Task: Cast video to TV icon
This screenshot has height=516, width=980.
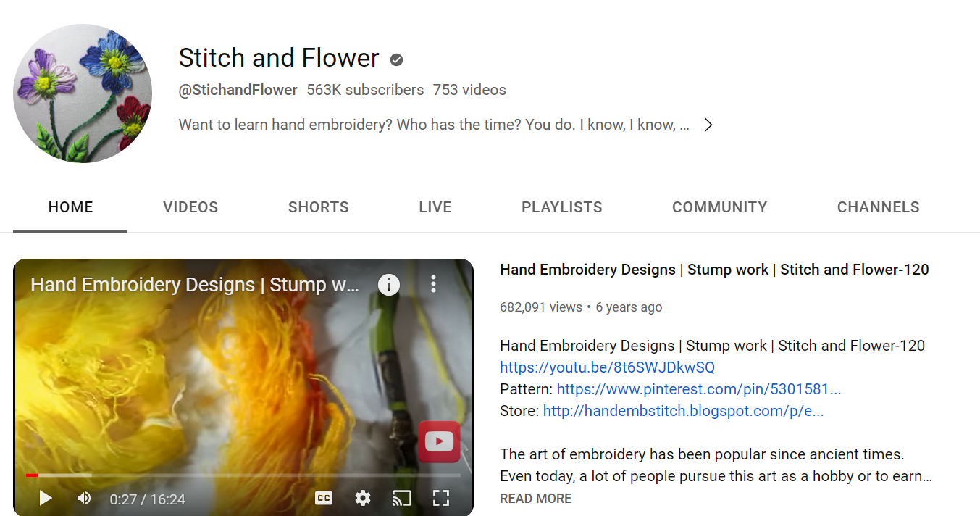Action: coord(402,498)
